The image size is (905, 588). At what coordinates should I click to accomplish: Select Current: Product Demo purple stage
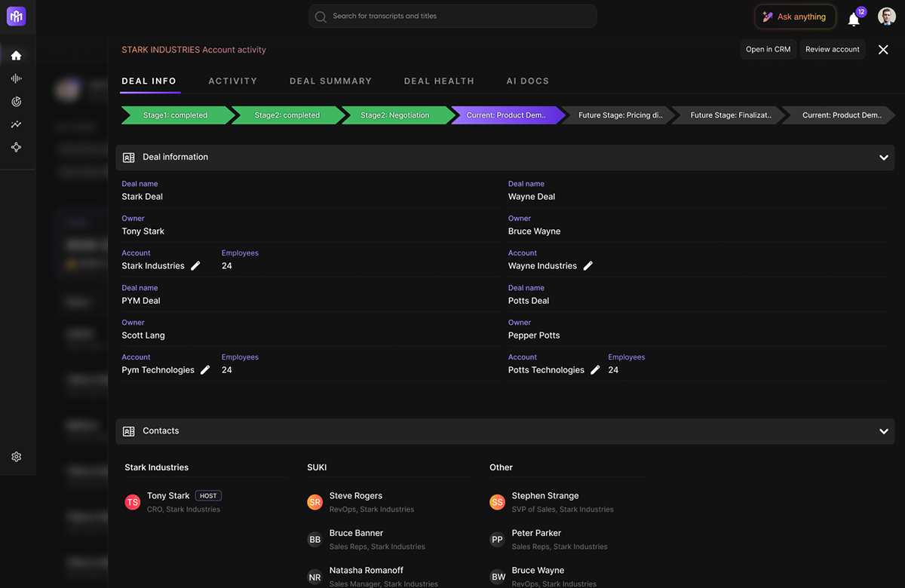pos(505,115)
